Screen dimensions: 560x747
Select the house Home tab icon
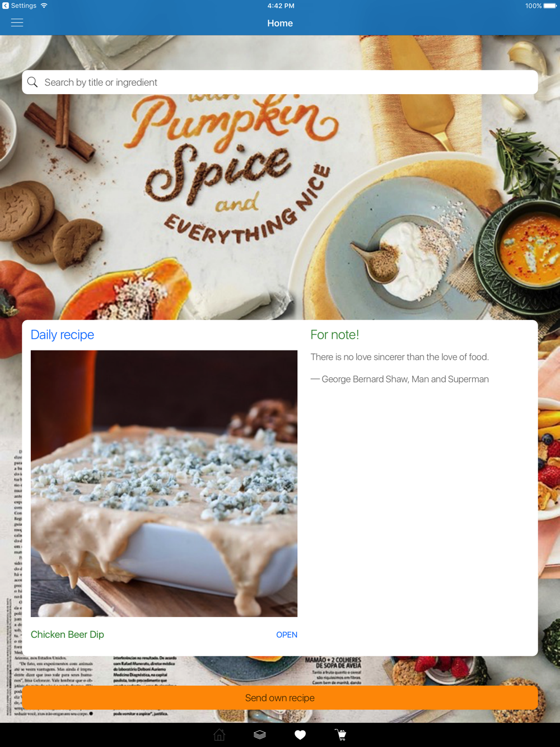(220, 735)
